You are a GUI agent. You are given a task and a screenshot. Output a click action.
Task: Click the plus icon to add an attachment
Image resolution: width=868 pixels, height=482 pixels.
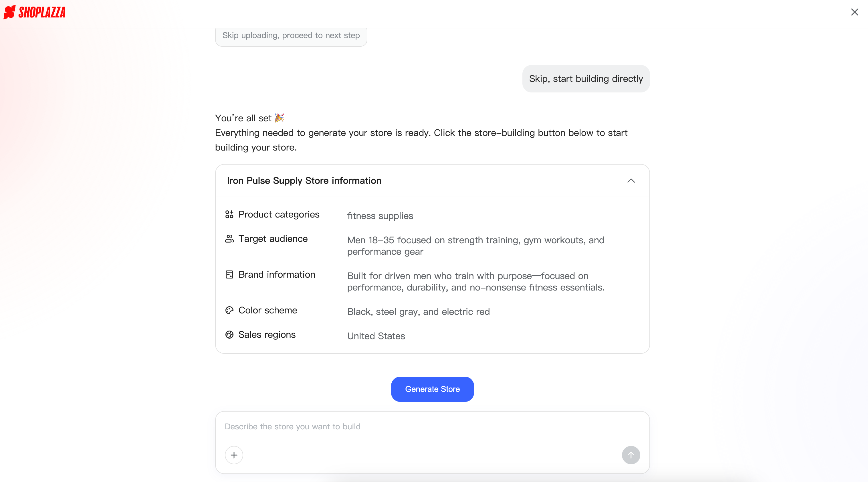click(x=234, y=455)
